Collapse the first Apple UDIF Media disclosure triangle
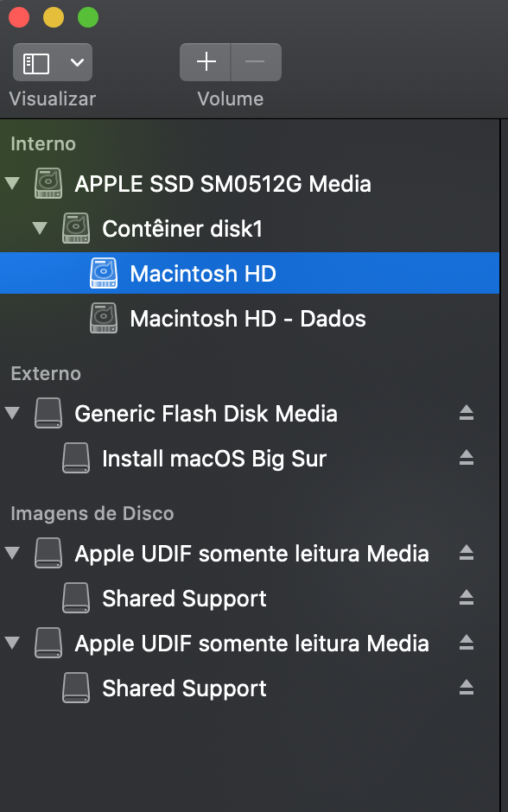Screen dimensions: 508x812 click(x=12, y=553)
